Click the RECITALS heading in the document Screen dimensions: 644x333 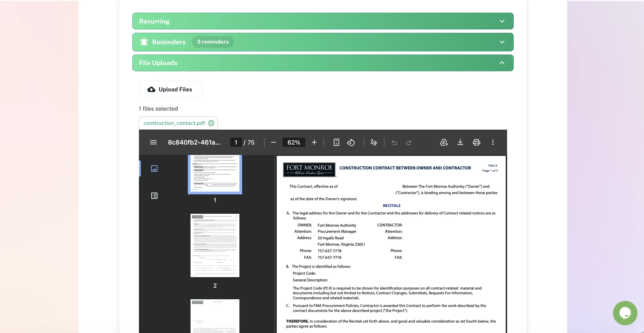pyautogui.click(x=391, y=205)
